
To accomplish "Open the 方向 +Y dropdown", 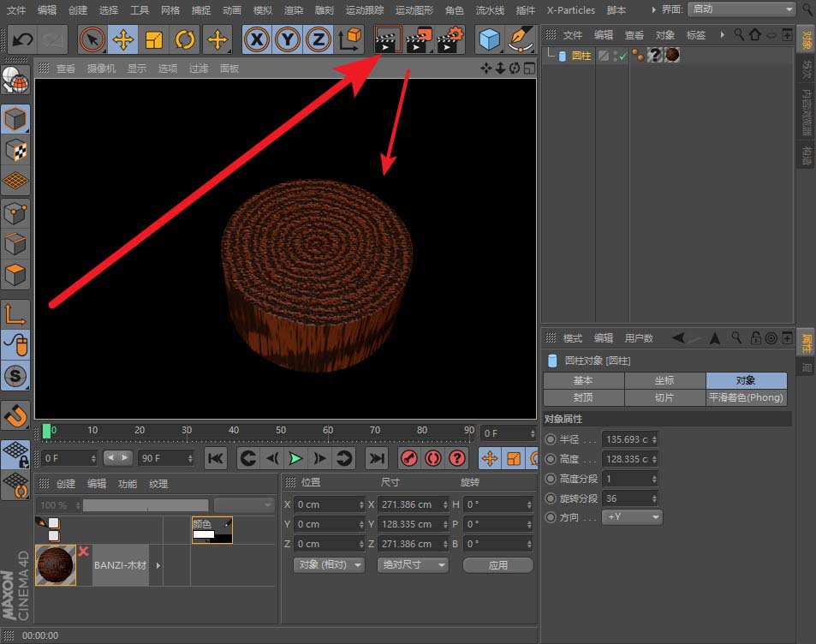I will pos(632,516).
